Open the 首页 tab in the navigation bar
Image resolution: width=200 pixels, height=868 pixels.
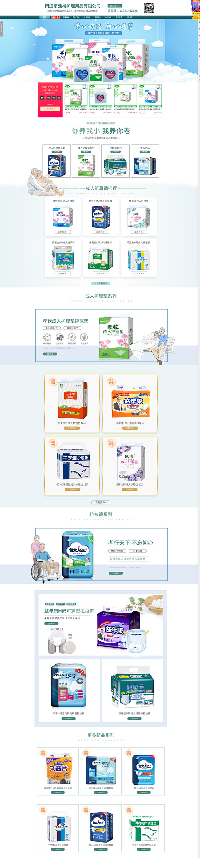pyautogui.click(x=45, y=17)
